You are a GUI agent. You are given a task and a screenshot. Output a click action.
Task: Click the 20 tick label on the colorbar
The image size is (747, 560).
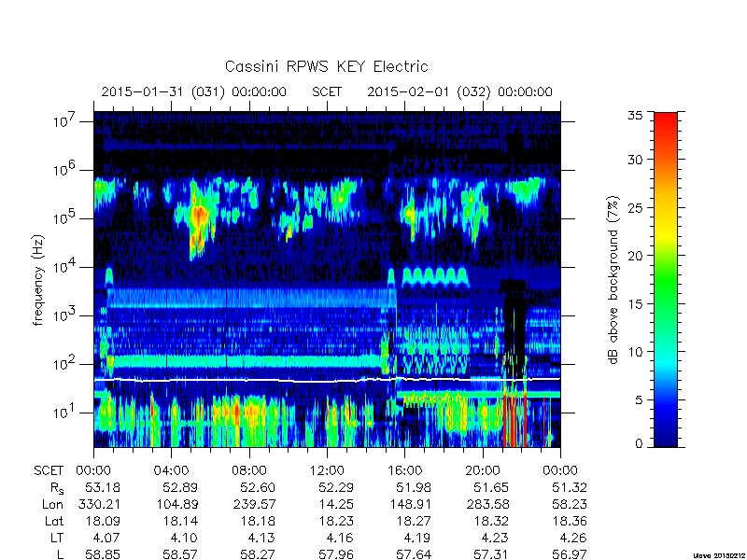click(x=635, y=256)
